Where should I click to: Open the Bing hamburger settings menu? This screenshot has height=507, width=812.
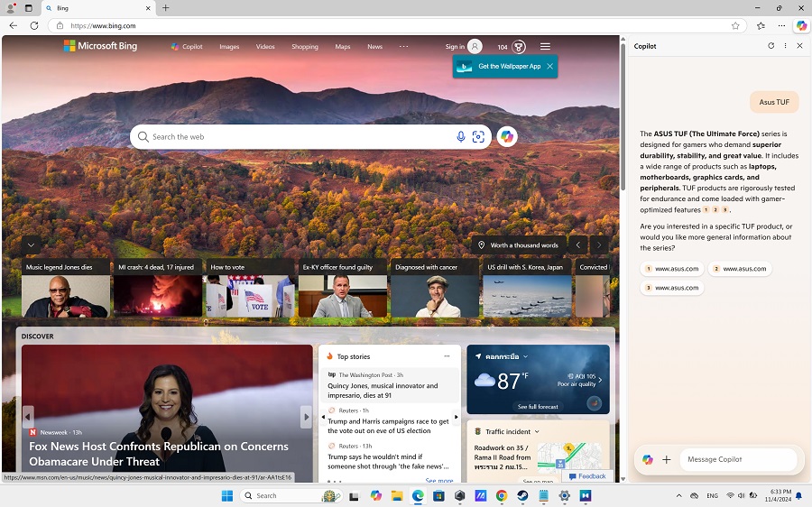[545, 47]
